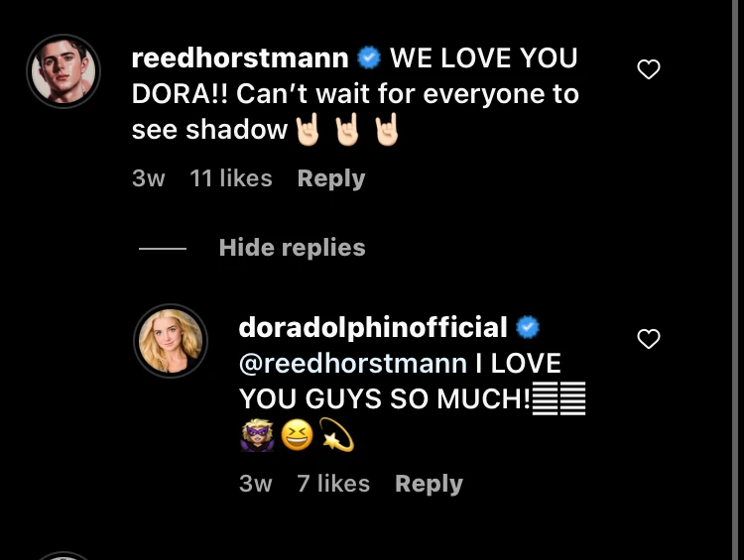744x560 pixels.
Task: Click doradolphinofficial's verified badge
Action: [528, 327]
